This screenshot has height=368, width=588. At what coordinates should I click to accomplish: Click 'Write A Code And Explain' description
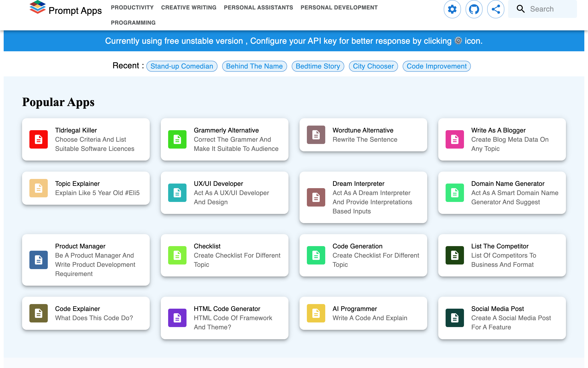[x=370, y=318]
